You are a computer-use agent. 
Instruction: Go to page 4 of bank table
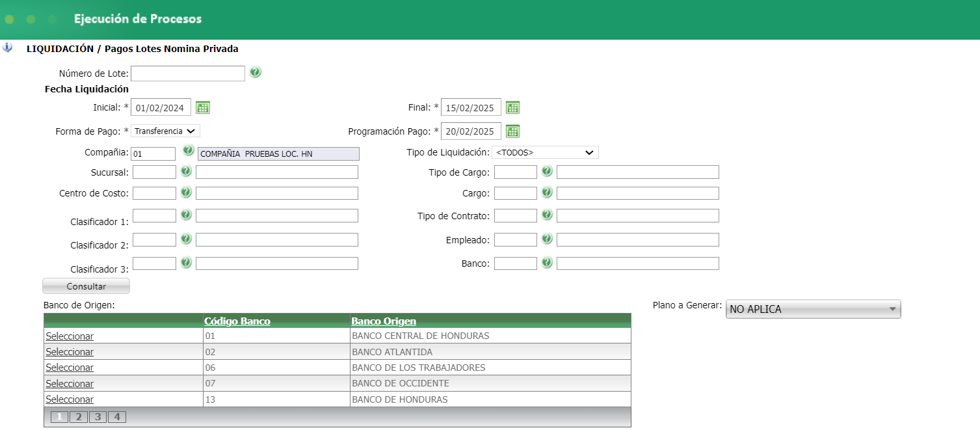pyautogui.click(x=117, y=417)
